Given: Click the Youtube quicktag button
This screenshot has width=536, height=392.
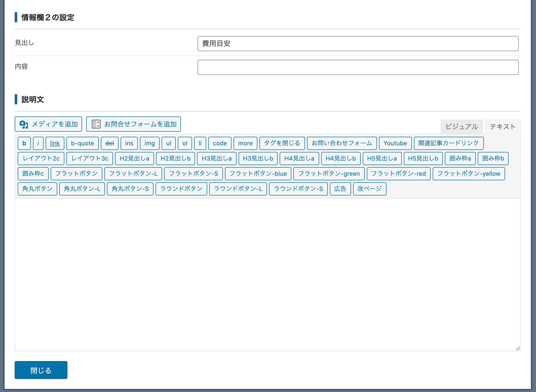Looking at the screenshot, I should point(395,143).
